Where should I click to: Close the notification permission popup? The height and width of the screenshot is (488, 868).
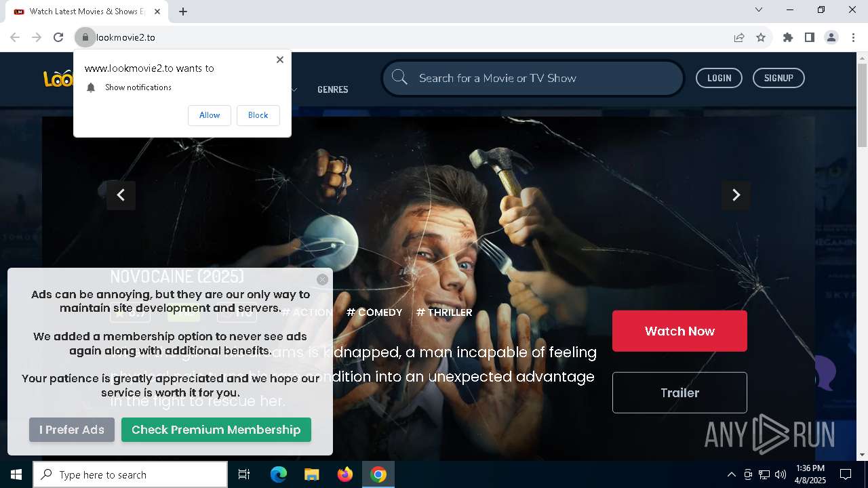coord(279,60)
